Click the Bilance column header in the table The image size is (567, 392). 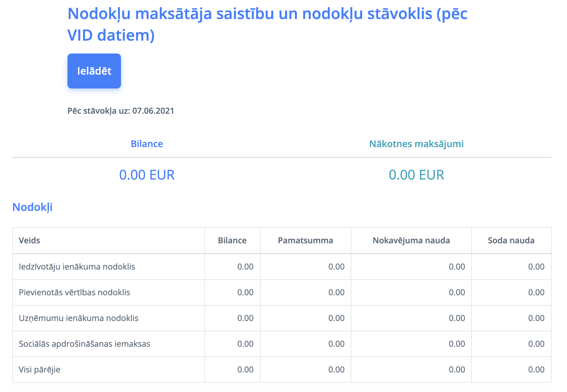coord(232,240)
